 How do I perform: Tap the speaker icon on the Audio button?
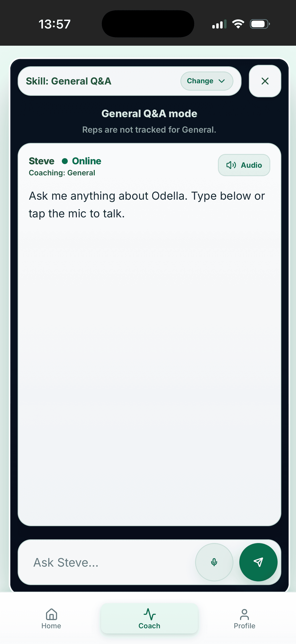230,165
